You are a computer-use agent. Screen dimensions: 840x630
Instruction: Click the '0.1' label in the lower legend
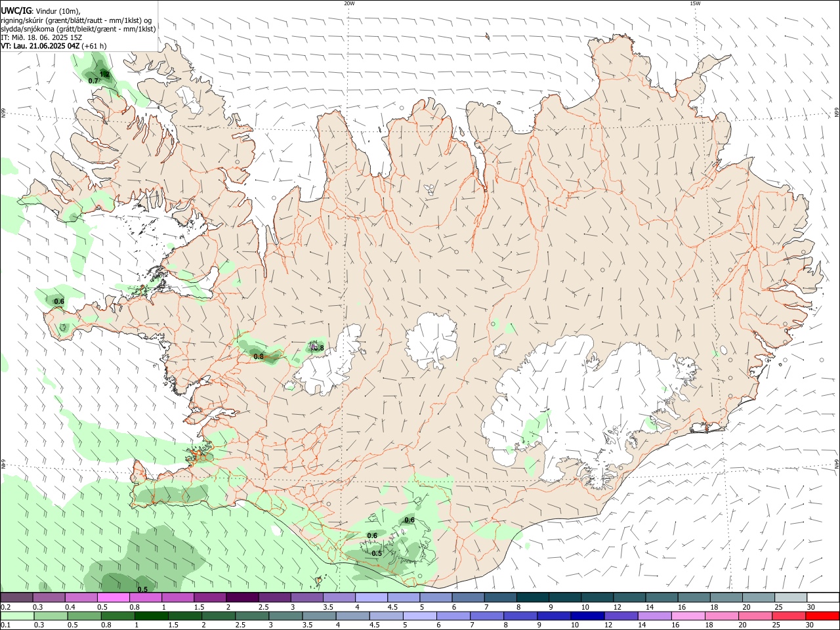5,625
